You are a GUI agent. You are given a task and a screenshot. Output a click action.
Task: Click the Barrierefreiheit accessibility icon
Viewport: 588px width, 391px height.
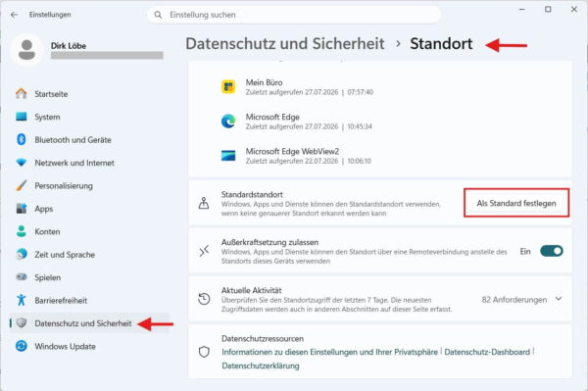pos(22,300)
